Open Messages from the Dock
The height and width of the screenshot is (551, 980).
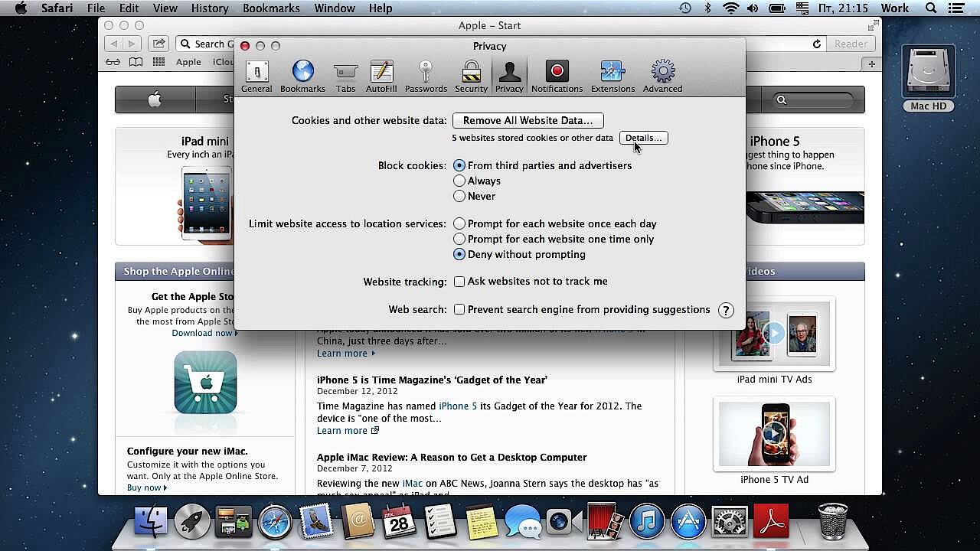pyautogui.click(x=523, y=523)
